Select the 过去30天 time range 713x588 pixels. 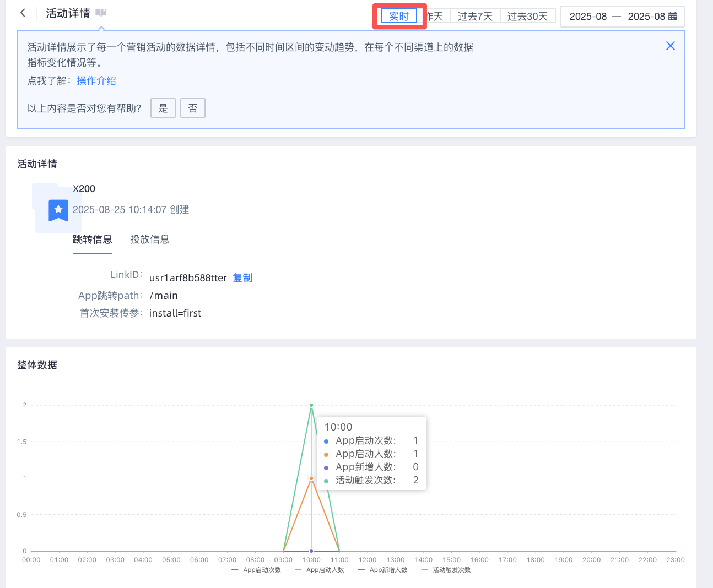527,17
